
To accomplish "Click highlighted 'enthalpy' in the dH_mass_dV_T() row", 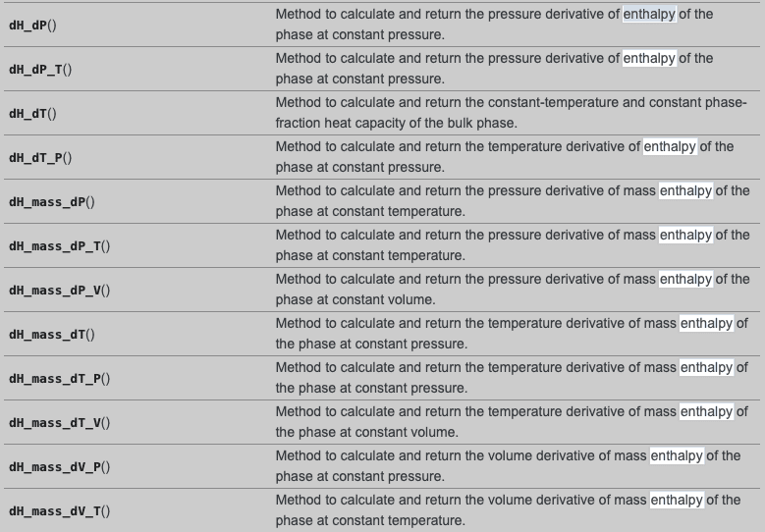I will click(x=676, y=501).
